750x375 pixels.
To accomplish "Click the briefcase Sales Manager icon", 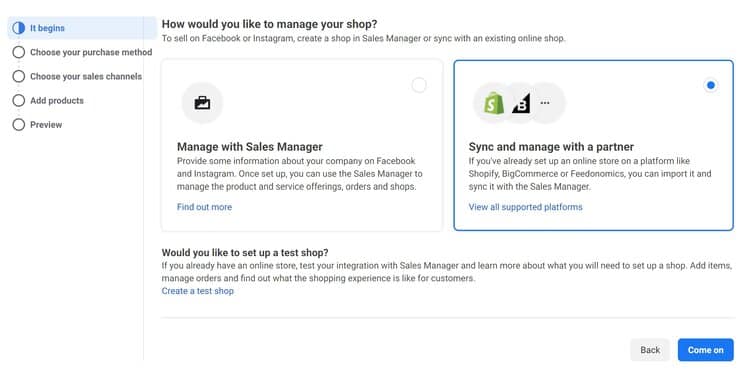I will coord(202,103).
